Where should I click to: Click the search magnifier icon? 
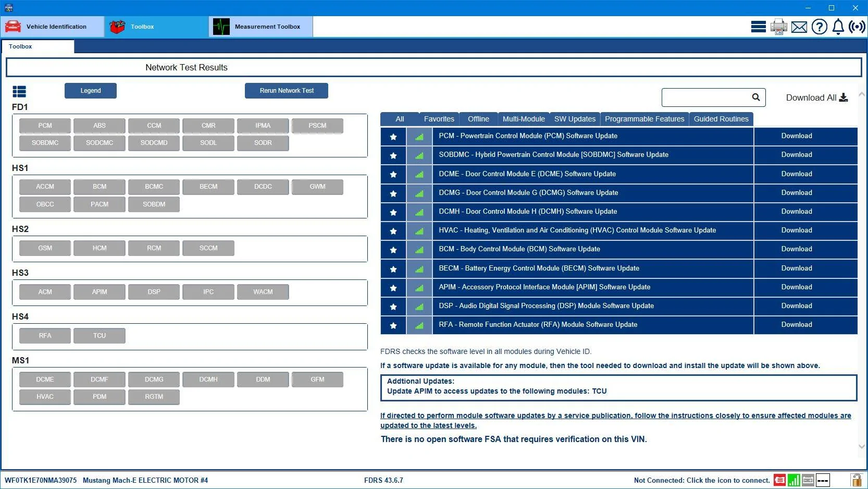point(756,97)
